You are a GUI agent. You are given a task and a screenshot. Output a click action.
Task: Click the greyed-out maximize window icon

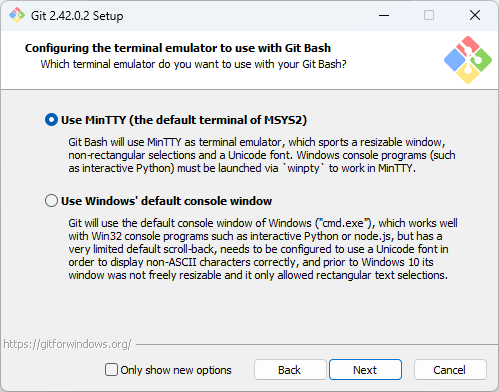click(x=429, y=15)
